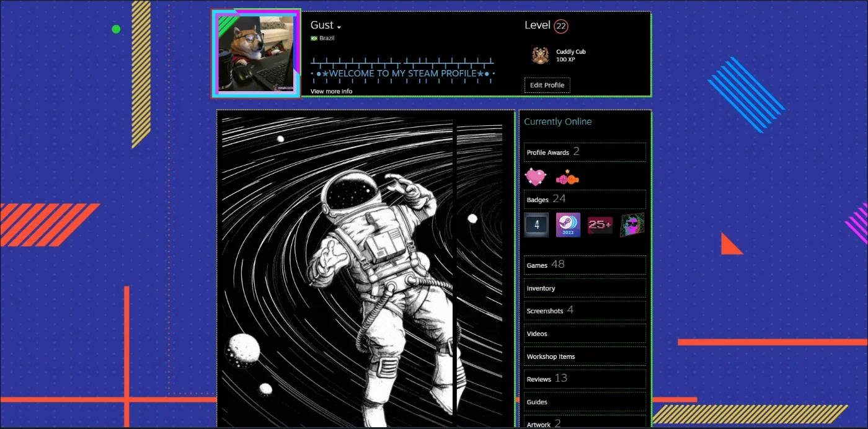The width and height of the screenshot is (868, 429).
Task: Open the View more info link
Action: tap(331, 91)
